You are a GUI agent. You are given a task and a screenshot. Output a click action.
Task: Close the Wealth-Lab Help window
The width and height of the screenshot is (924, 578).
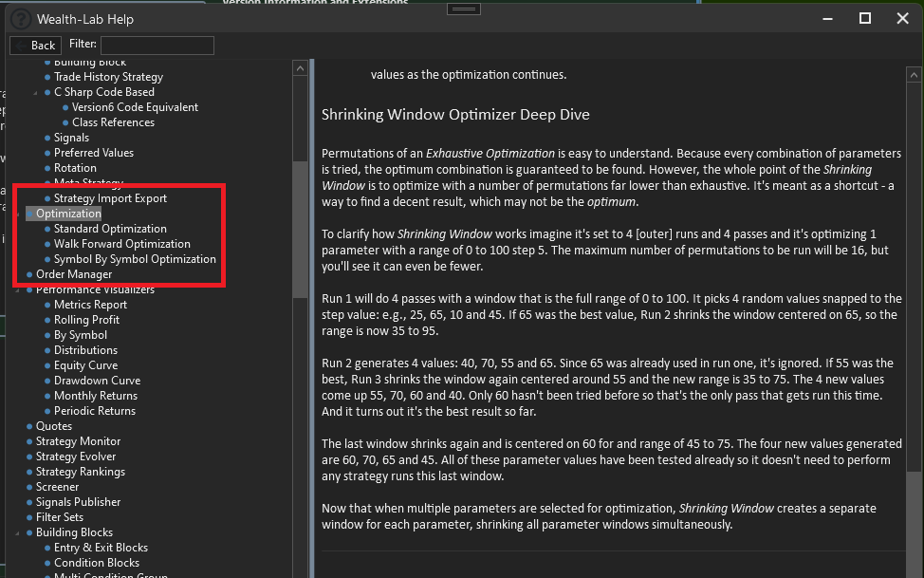[x=902, y=19]
